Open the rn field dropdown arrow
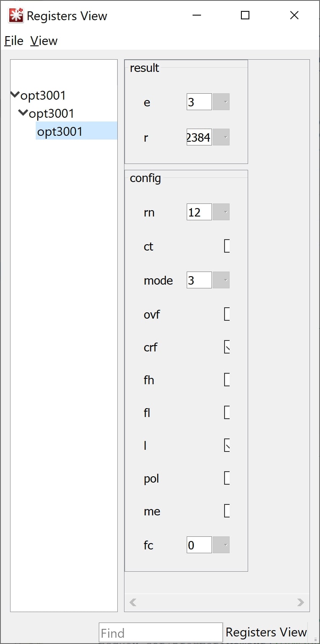Screen dimensions: 320x644 (x=221, y=212)
